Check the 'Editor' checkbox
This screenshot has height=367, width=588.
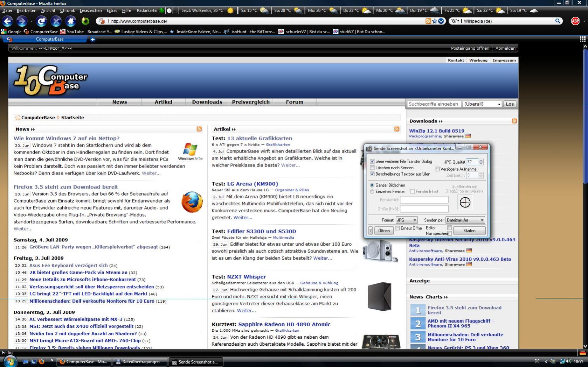point(449,228)
